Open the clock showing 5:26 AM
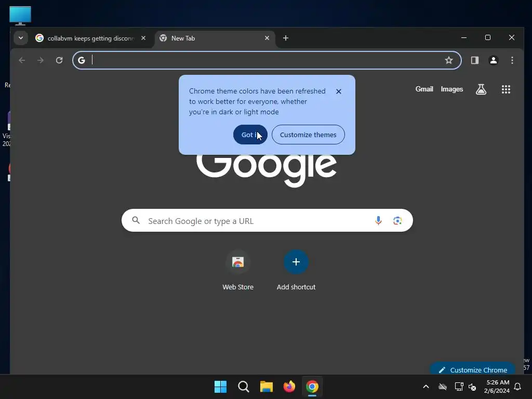Screen dimensions: 532x399 click(497, 387)
